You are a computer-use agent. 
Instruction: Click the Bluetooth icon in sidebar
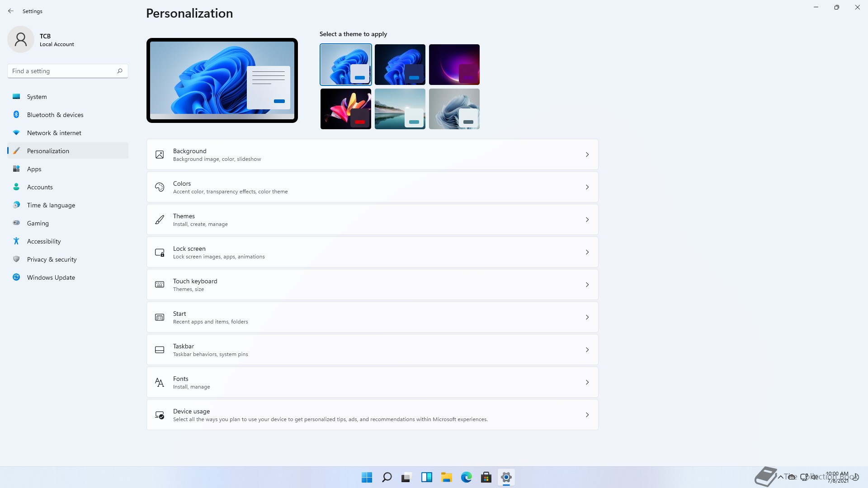point(16,114)
